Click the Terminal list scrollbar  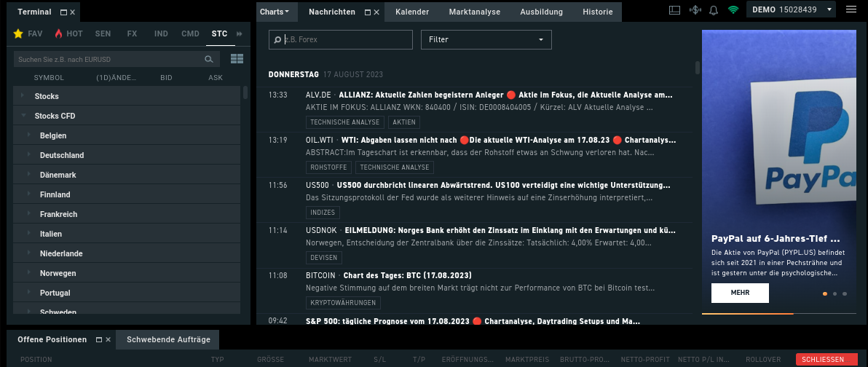click(245, 92)
